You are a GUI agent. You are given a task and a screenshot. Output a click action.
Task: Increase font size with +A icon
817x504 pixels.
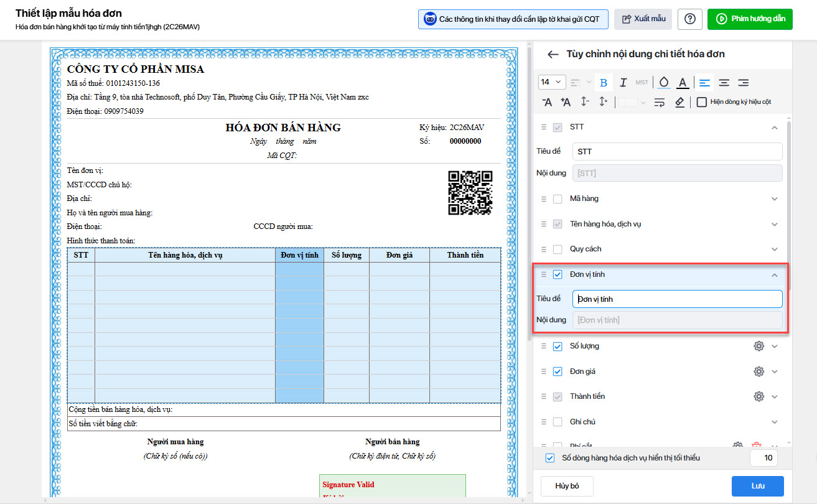[x=566, y=102]
